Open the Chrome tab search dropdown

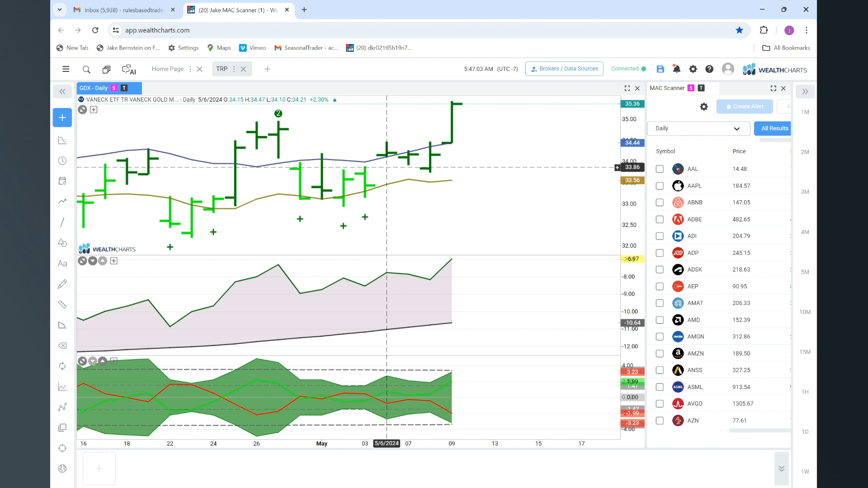[60, 9]
